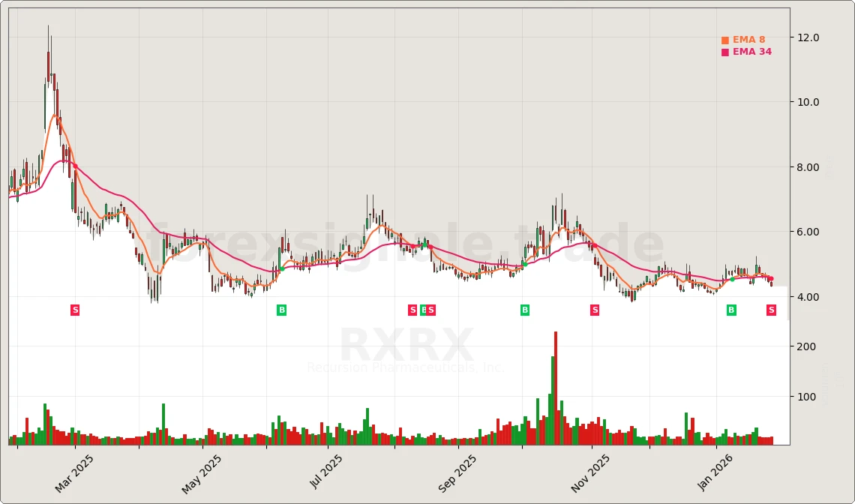Select the green B marker near Jan 2026
The width and height of the screenshot is (855, 504).
[x=730, y=309]
